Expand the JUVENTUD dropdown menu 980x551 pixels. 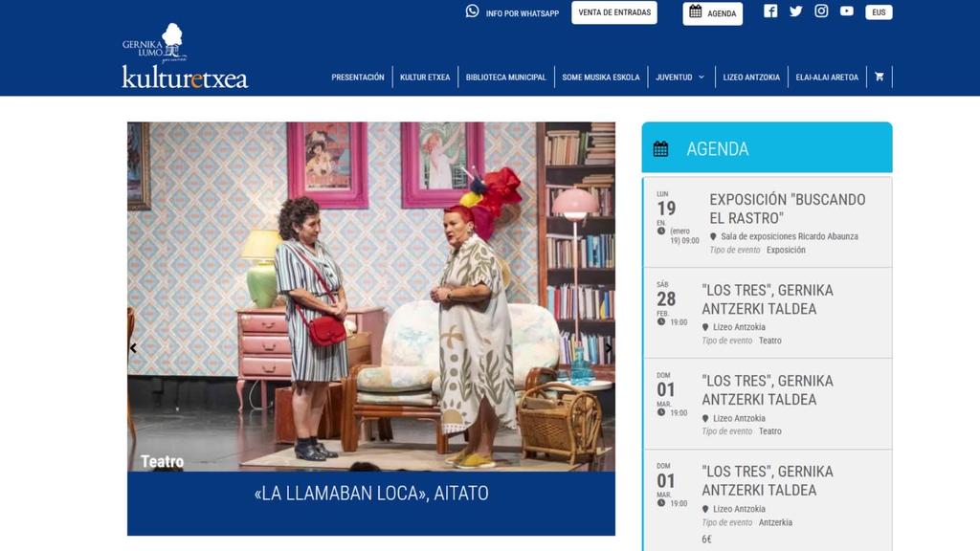[x=680, y=77]
